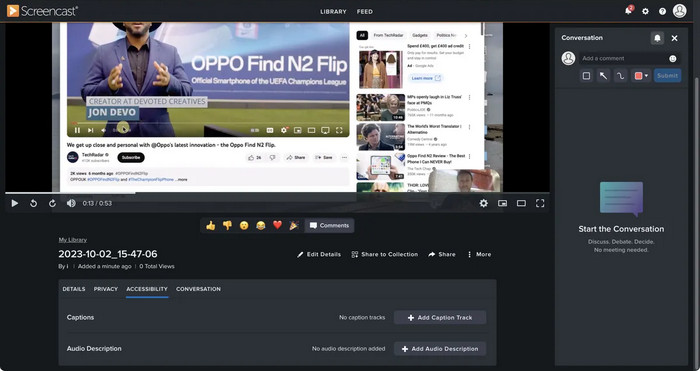Close the Conversation panel

coord(674,38)
